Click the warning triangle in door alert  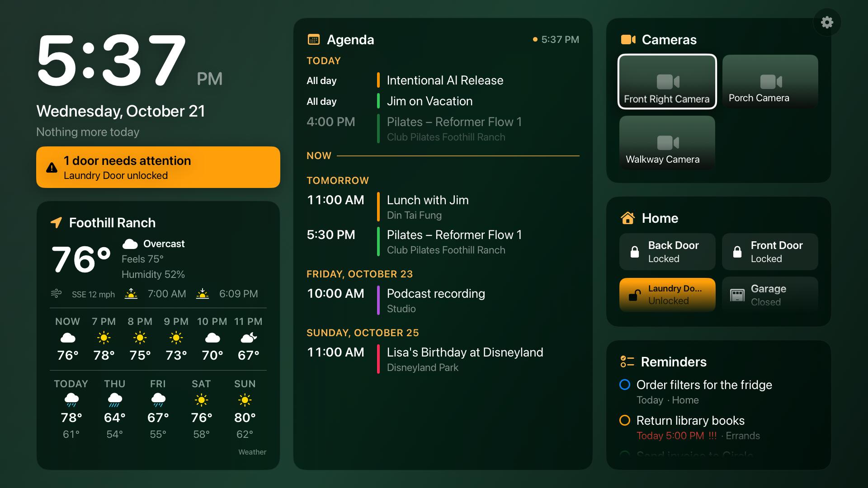click(52, 168)
